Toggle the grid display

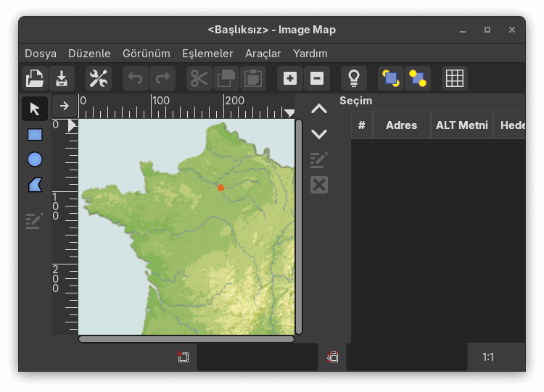[x=455, y=78]
